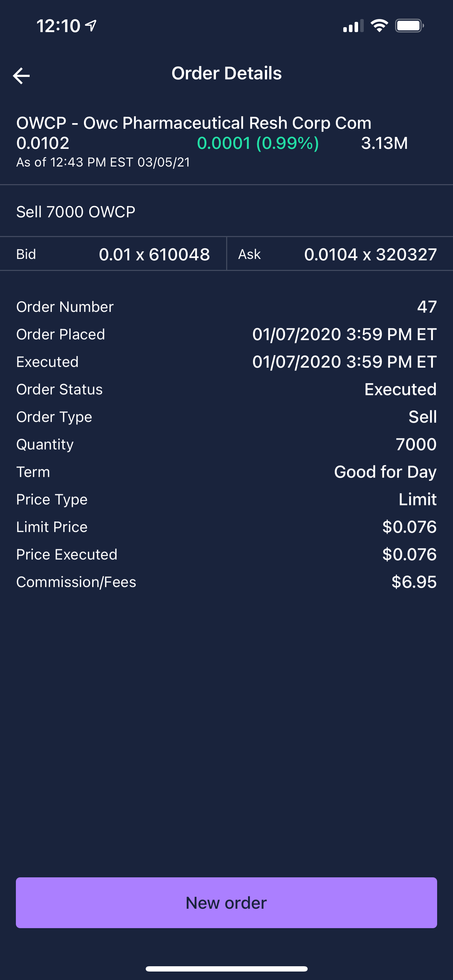Tap the Order Details page title
Viewport: 453px width, 980px height.
coord(226,73)
